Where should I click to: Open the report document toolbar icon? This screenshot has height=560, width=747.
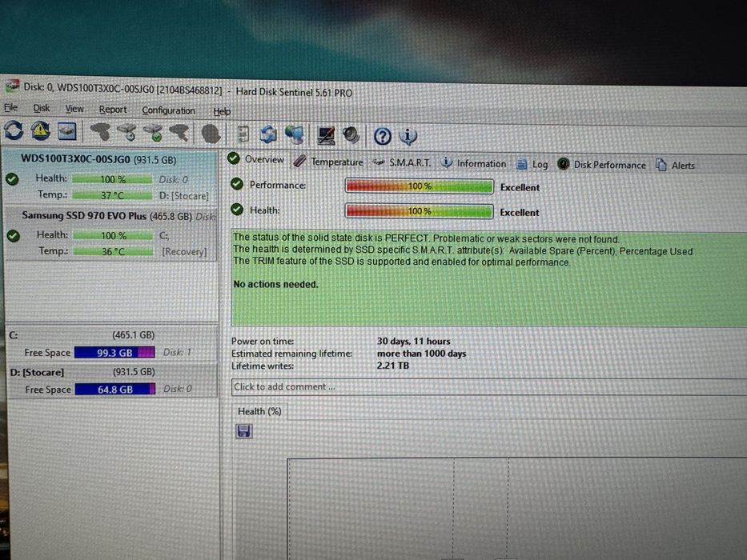coord(243,134)
